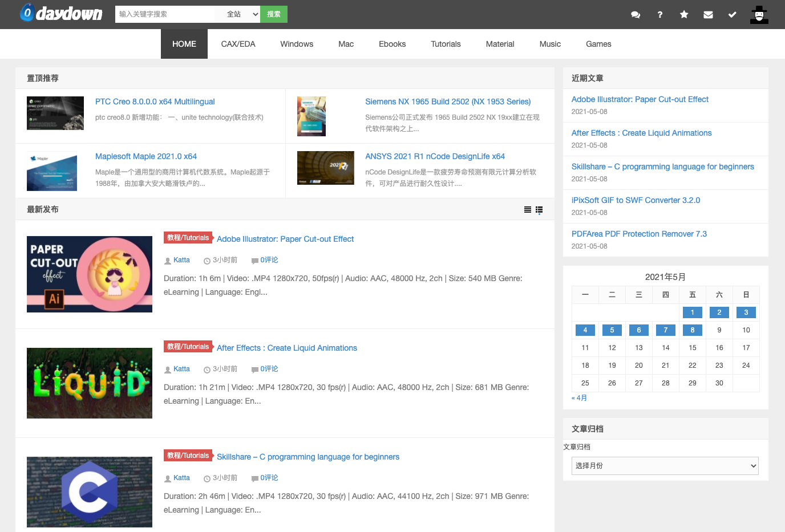The width and height of the screenshot is (785, 532).
Task: Select calendar day 3
Action: pyautogui.click(x=746, y=312)
